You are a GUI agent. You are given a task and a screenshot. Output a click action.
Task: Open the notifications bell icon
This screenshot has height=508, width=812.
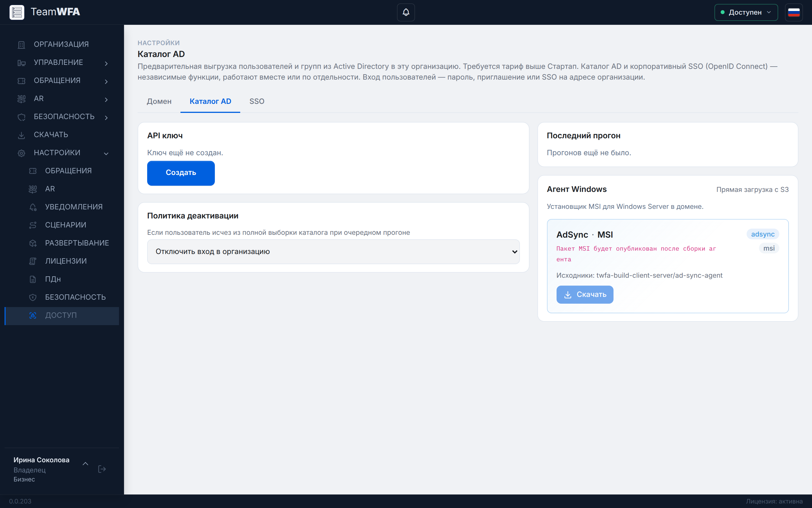point(406,12)
